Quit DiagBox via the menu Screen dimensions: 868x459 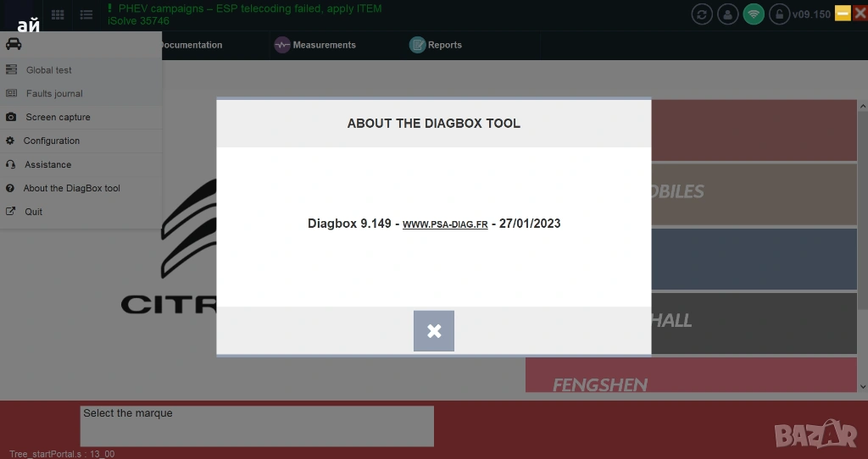[33, 212]
